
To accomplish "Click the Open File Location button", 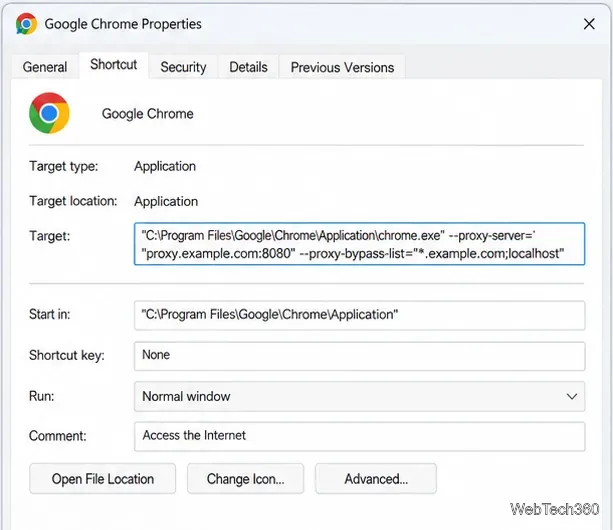I will pos(102,479).
